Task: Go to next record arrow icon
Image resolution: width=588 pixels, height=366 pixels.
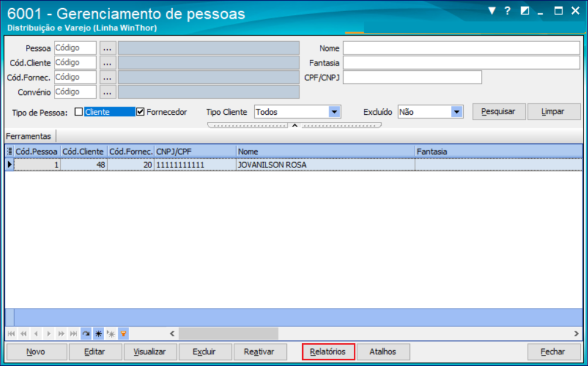Action: point(49,333)
